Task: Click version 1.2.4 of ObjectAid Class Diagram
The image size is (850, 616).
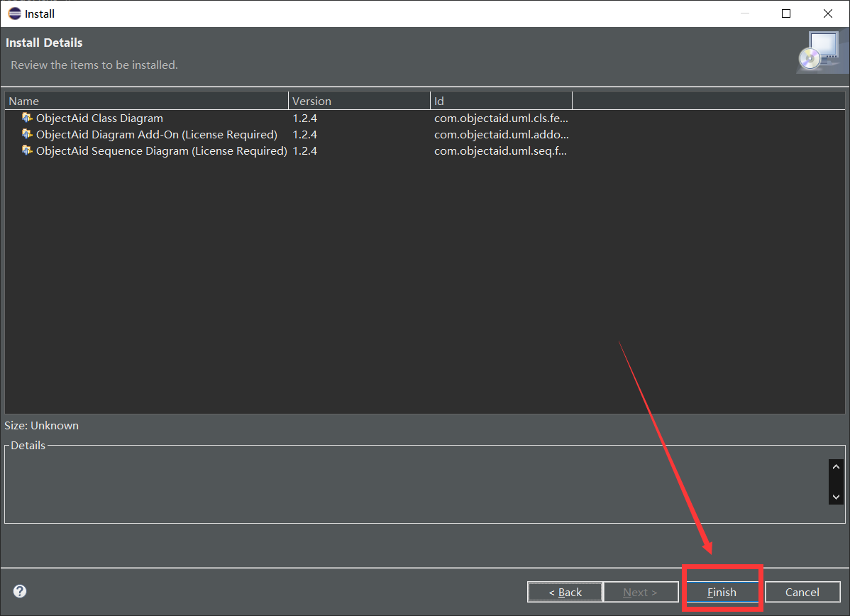Action: (304, 119)
